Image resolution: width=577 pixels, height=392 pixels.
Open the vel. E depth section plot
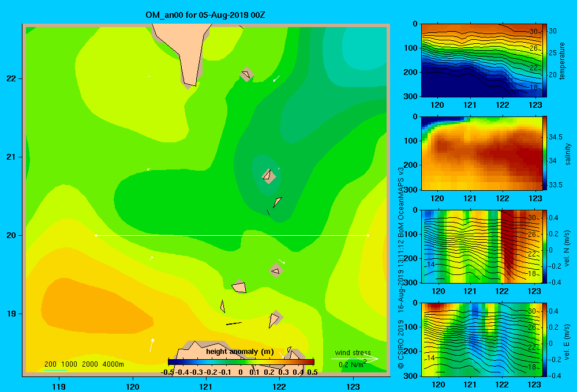coord(481,340)
